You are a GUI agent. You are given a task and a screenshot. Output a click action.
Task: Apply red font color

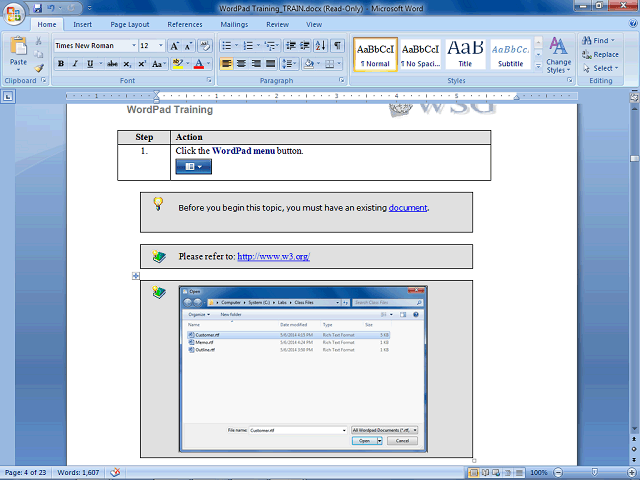199,64
